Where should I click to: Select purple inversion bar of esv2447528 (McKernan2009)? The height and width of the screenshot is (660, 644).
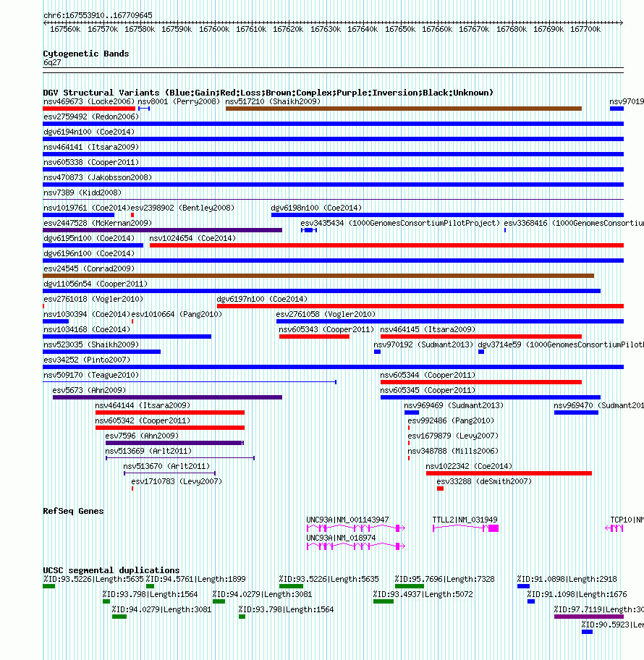pyautogui.click(x=163, y=230)
